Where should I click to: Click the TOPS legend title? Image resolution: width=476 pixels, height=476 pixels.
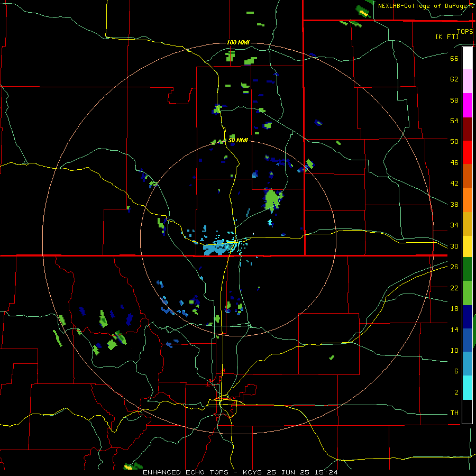click(465, 32)
